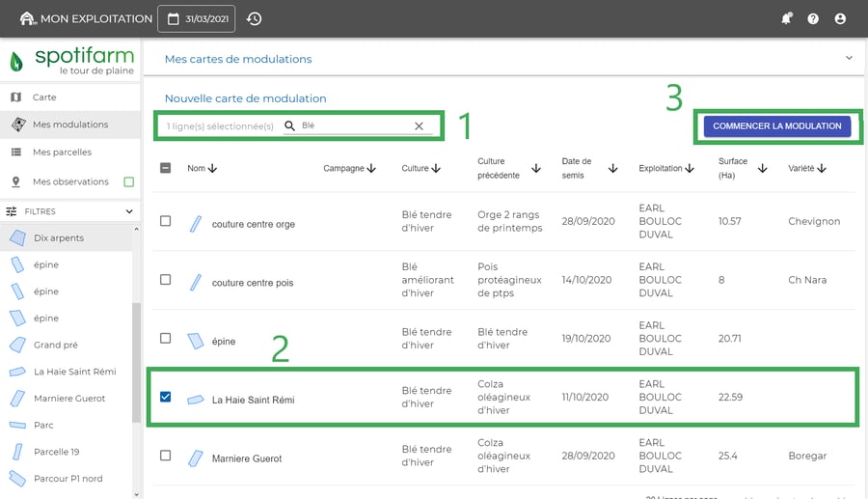
Task: Select Parcour P1 nord in sidebar list
Action: (x=67, y=478)
